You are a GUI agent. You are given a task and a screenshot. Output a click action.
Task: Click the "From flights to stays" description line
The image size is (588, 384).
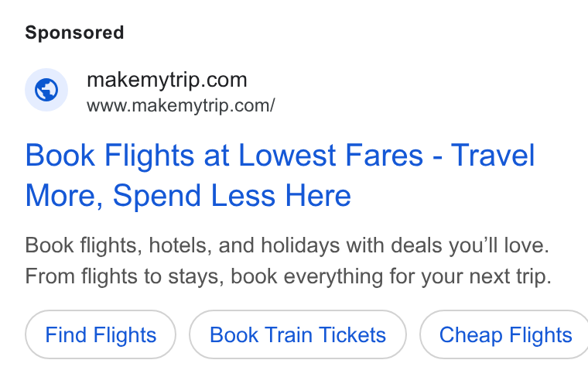coord(289,276)
